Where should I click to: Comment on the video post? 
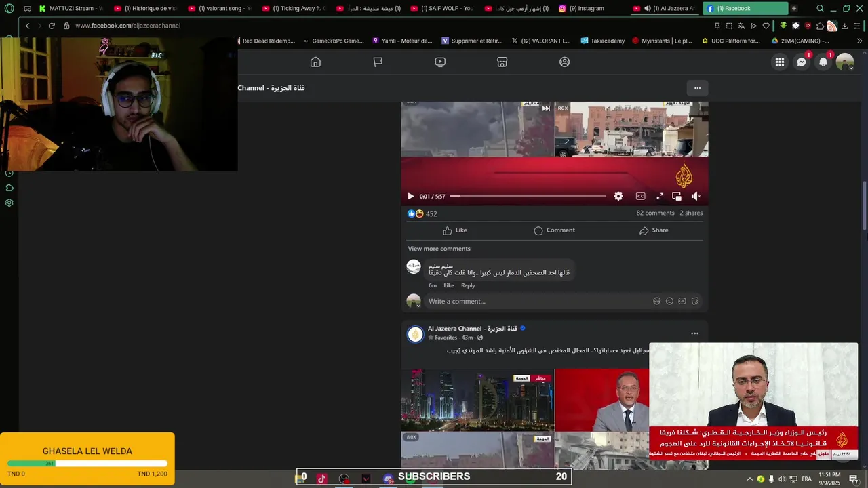(555, 230)
